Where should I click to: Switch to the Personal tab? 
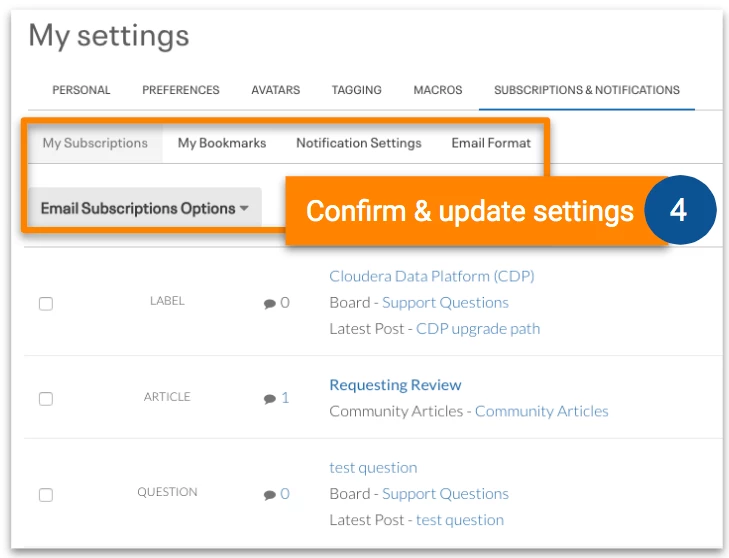81,90
